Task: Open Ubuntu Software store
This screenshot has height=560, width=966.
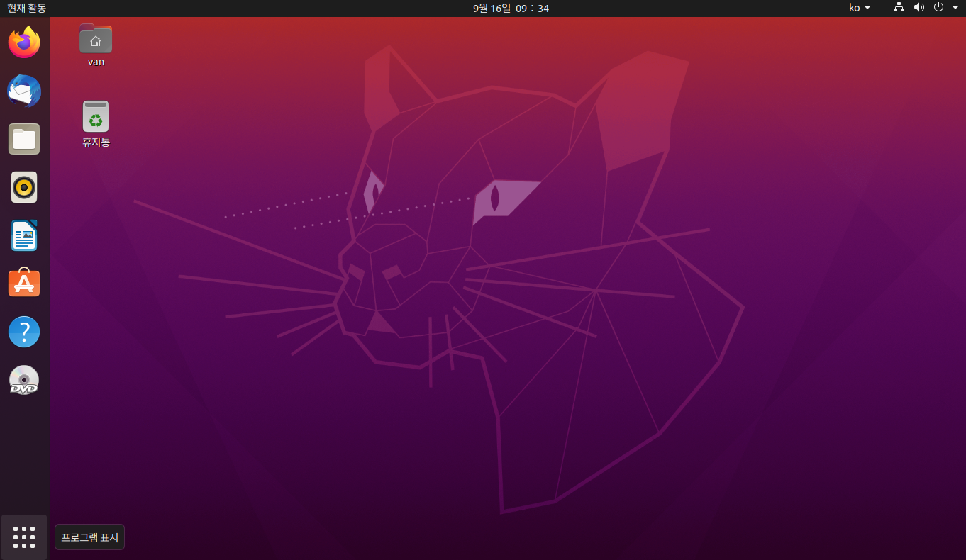Action: pos(24,284)
